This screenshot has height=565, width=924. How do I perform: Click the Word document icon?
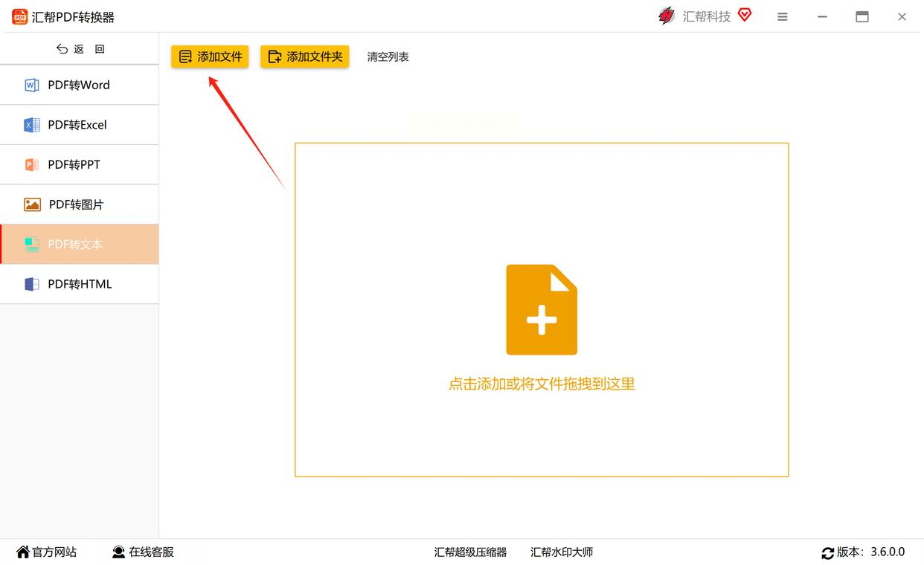coord(32,85)
